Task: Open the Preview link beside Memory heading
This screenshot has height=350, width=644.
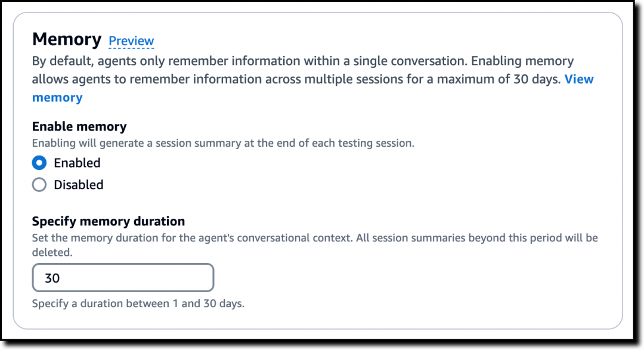Action: click(131, 41)
